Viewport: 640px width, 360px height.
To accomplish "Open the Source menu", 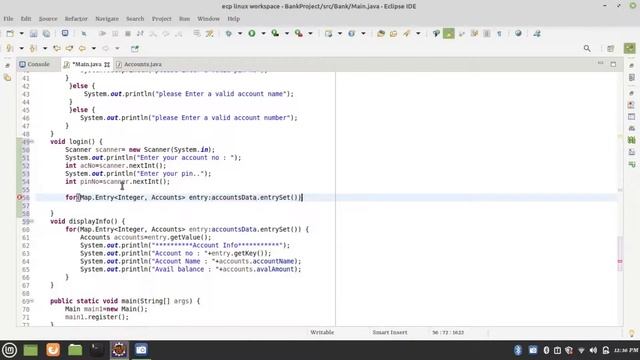I will pyautogui.click(x=48, y=19).
